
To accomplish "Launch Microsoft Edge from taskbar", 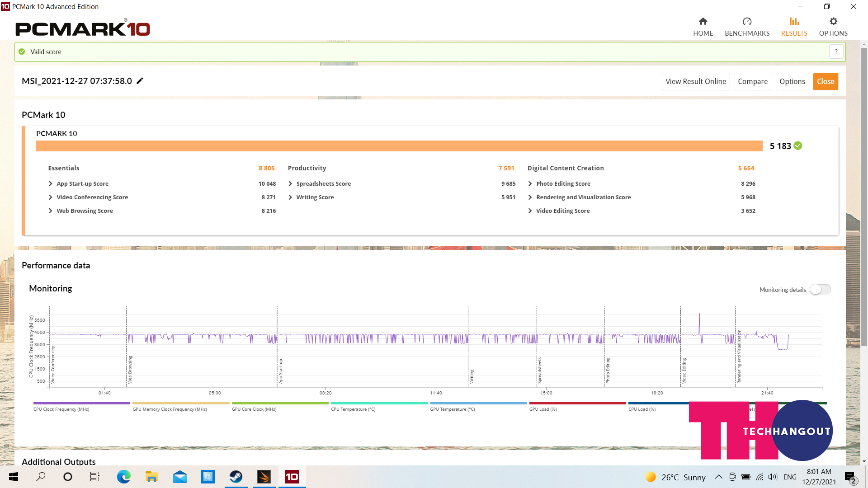I will tap(123, 477).
